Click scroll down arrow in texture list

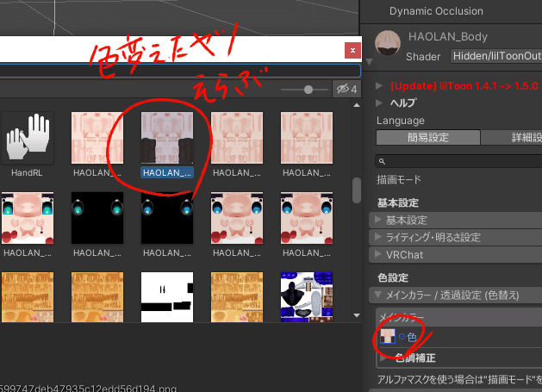[x=357, y=315]
